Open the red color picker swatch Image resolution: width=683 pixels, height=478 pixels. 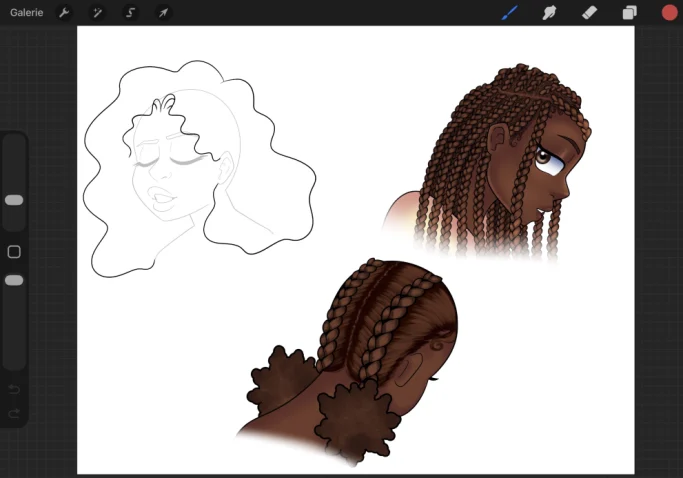[669, 13]
